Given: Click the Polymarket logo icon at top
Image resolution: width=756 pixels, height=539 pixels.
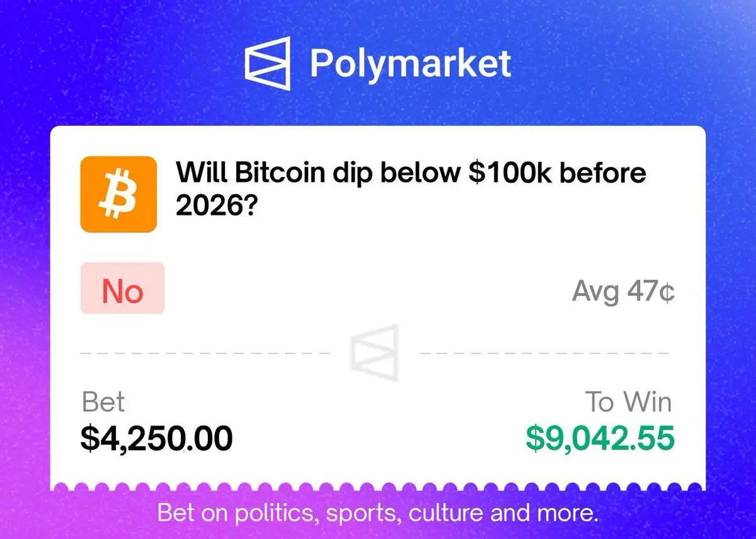Looking at the screenshot, I should tap(268, 64).
